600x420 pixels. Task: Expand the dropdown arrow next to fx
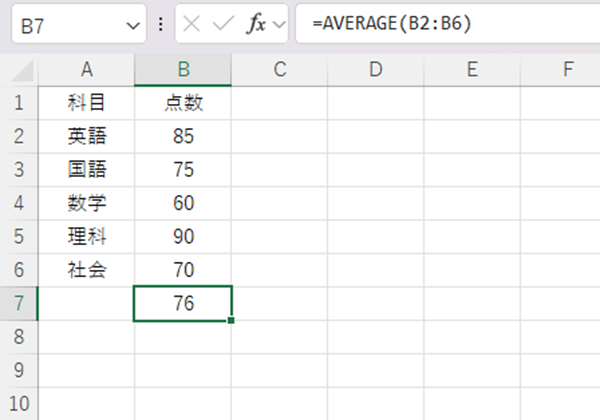click(279, 25)
